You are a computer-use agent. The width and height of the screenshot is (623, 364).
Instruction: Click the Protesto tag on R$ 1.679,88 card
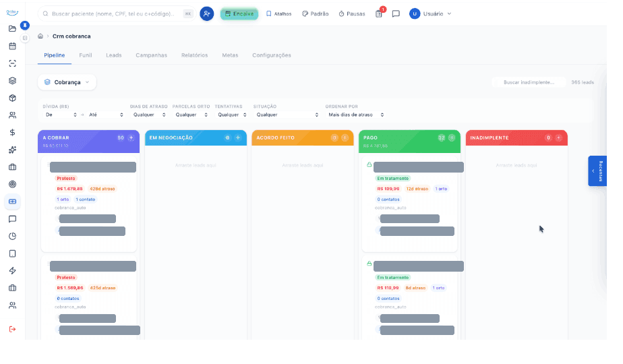pos(66,179)
